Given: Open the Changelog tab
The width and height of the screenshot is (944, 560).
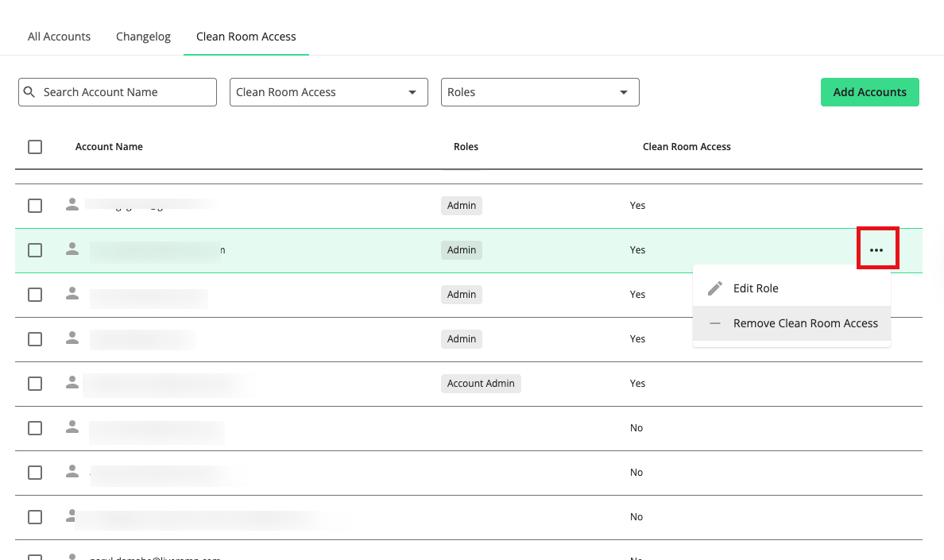Looking at the screenshot, I should (x=143, y=37).
